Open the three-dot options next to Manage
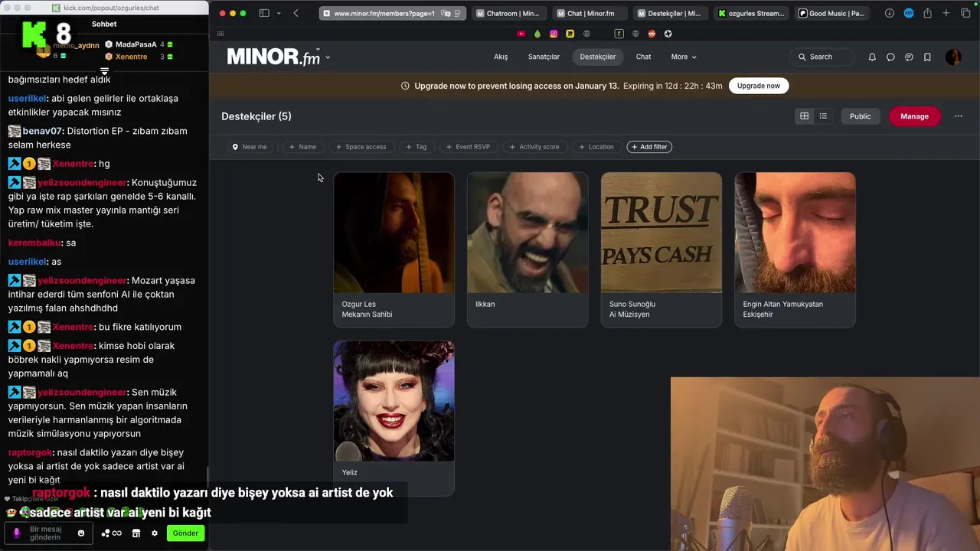The height and width of the screenshot is (551, 980). 958,116
